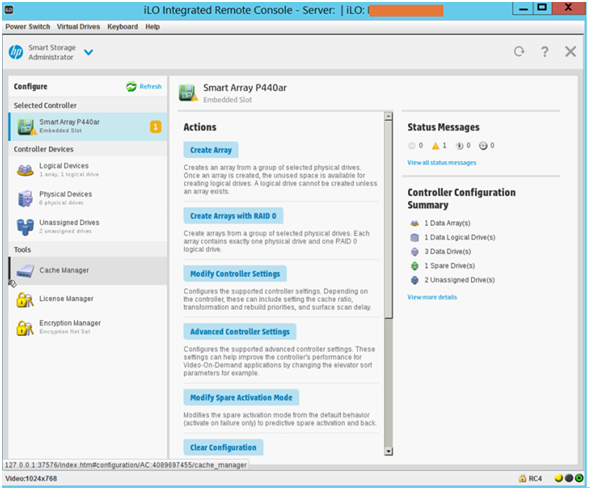Screen dimensions: 592x490
Task: Click Advanced Controller Settings button
Action: coord(240,331)
